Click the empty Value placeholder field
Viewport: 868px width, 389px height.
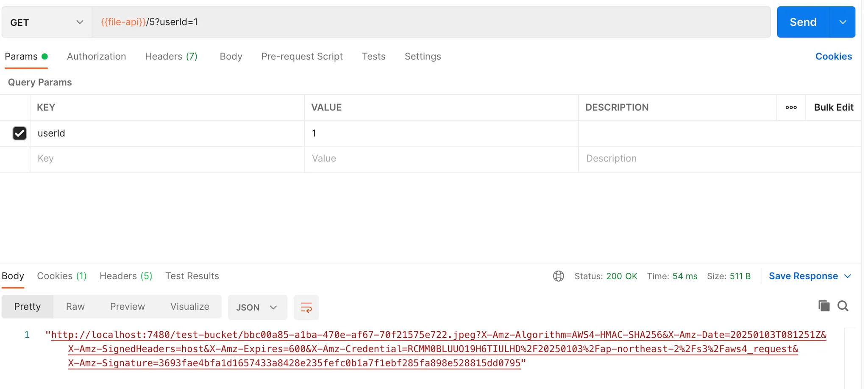pos(441,159)
